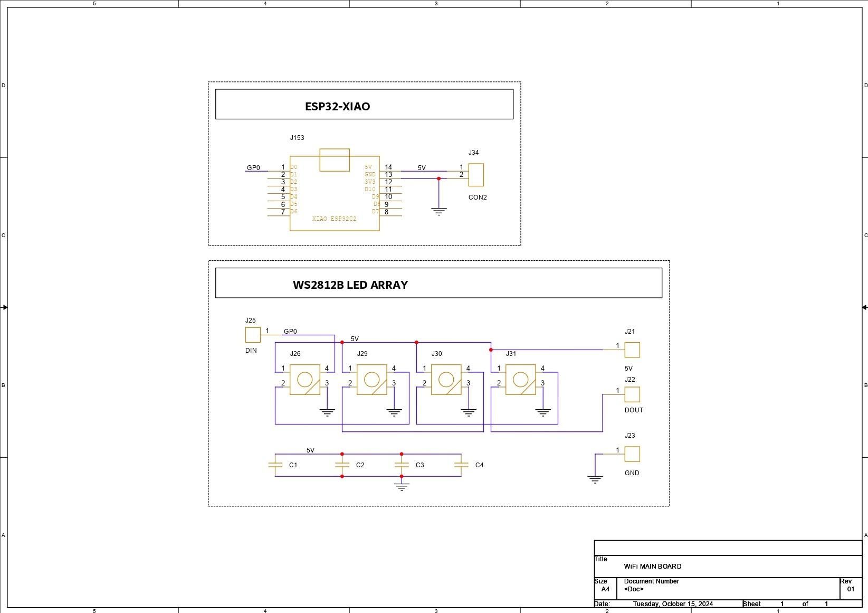Click the DOUT label under J22

pyautogui.click(x=634, y=410)
